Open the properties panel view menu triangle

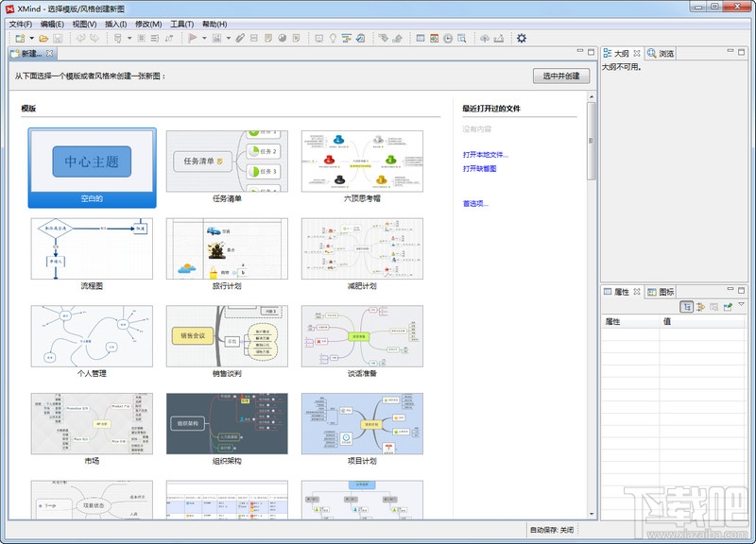741,304
